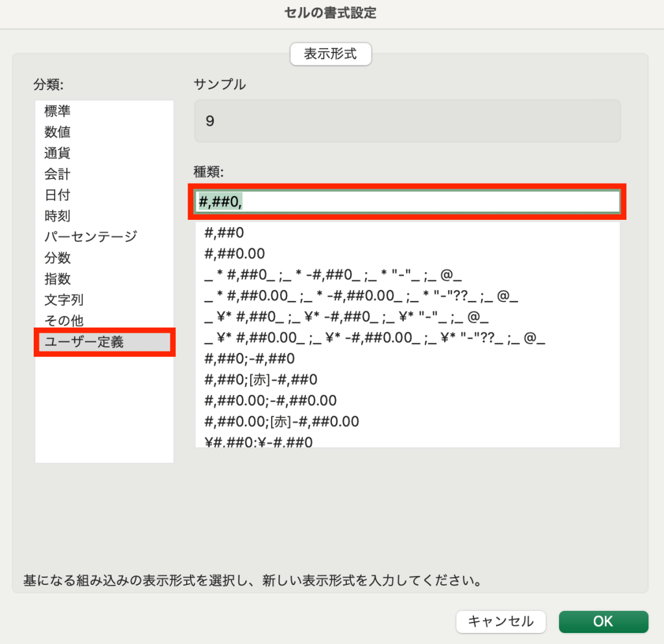Screen dimensions: 664x644
Task: Select the #,##0.00;-#,##0.00 format entry
Action: (x=270, y=400)
